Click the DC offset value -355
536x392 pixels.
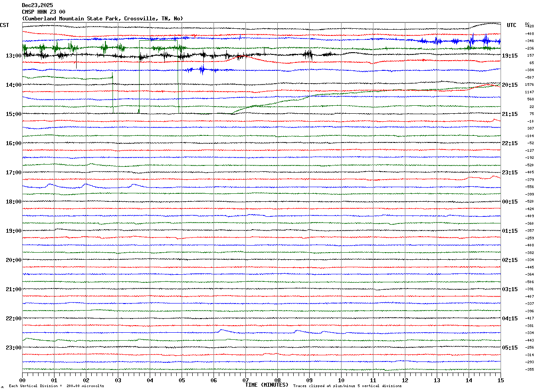point(530,369)
